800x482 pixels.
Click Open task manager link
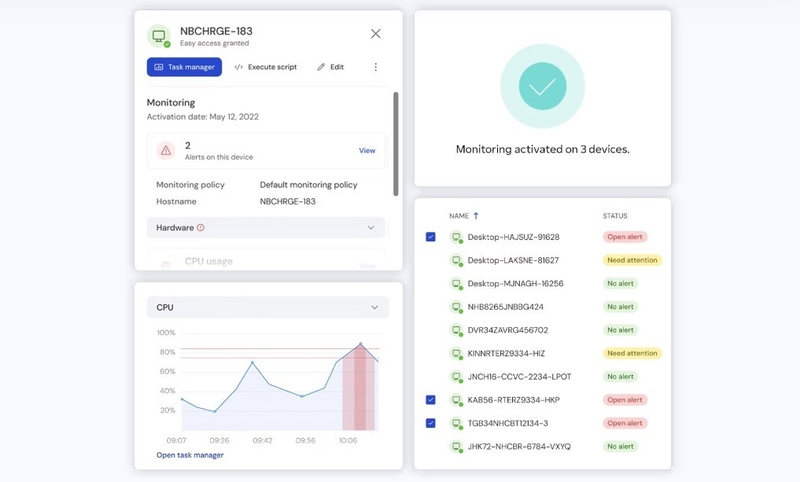click(x=190, y=455)
